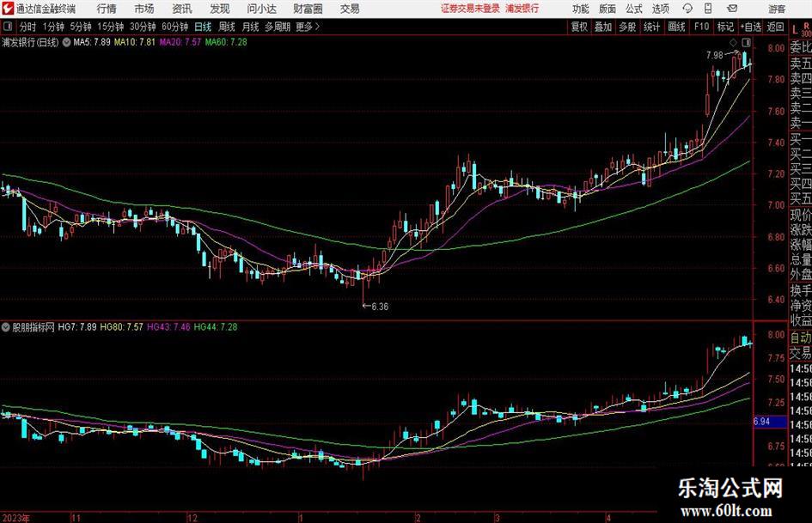
Task: Click the L icon at the right panel top
Action: 795,30
